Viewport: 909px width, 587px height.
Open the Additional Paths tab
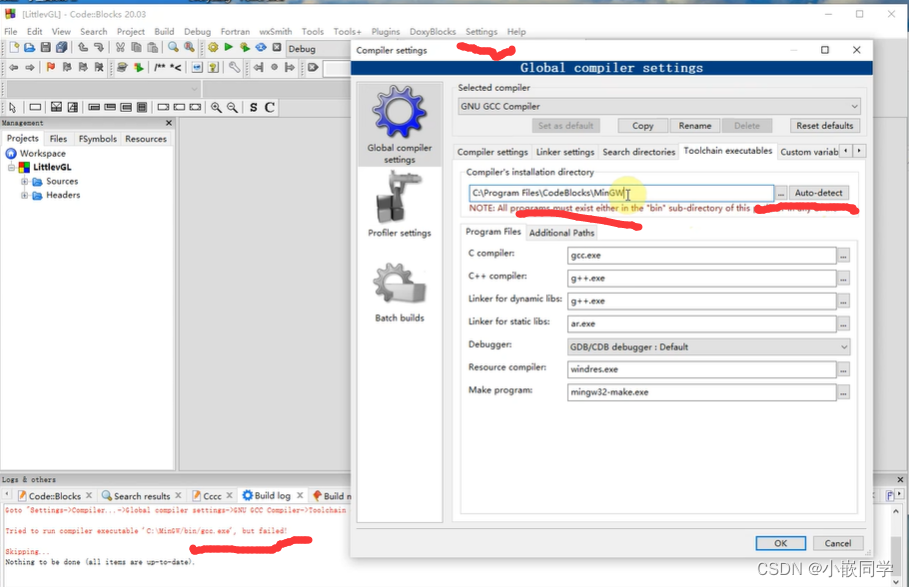(x=562, y=232)
